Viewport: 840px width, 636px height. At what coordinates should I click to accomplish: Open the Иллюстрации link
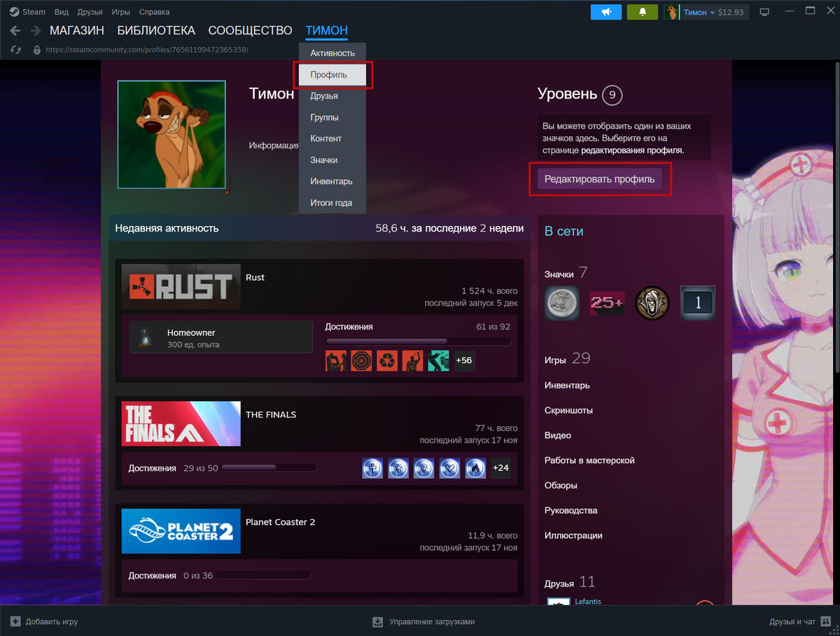573,536
